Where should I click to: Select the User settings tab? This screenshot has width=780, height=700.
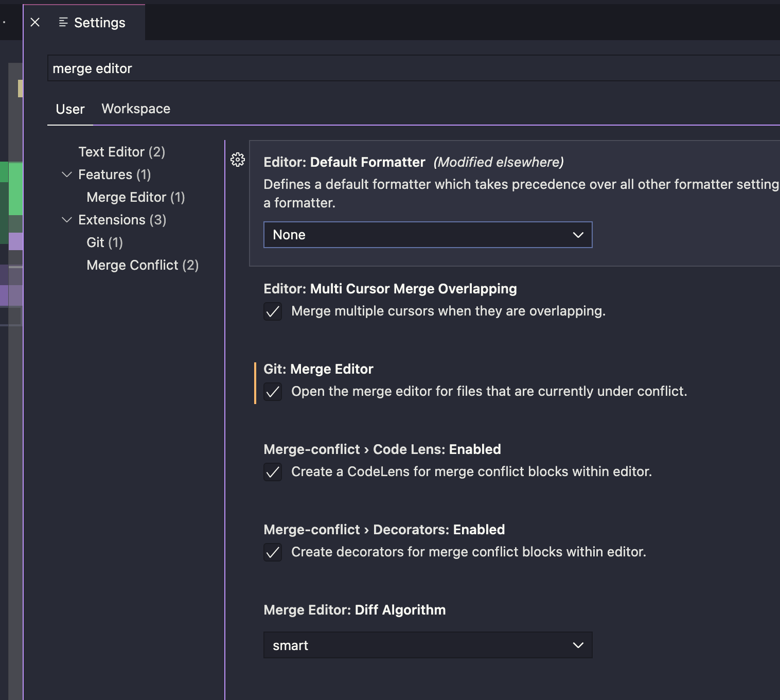point(70,109)
